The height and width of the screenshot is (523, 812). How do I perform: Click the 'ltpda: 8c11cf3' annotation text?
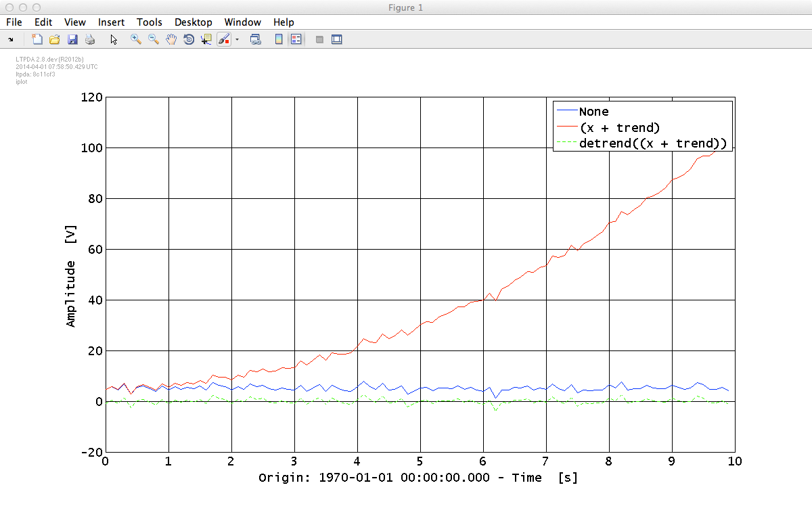point(35,74)
